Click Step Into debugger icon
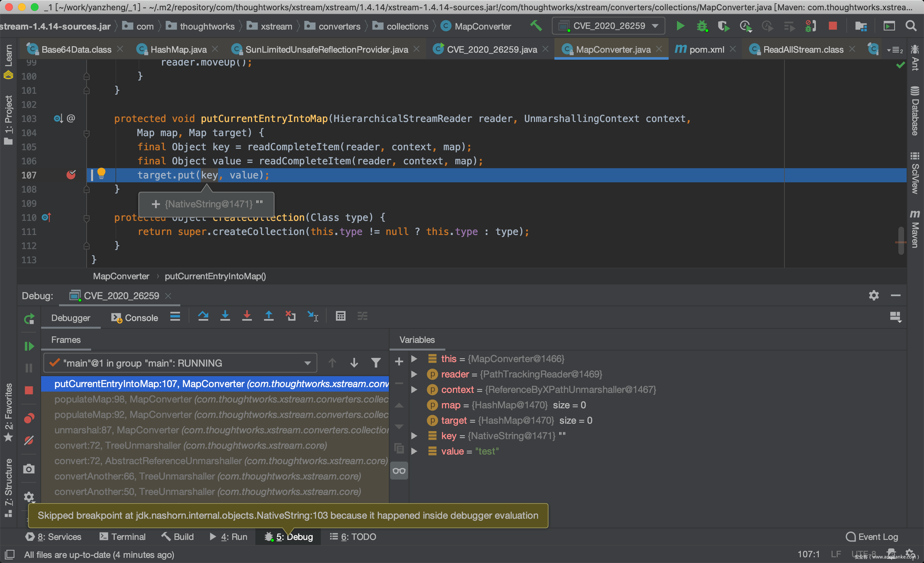924x563 pixels. point(225,316)
